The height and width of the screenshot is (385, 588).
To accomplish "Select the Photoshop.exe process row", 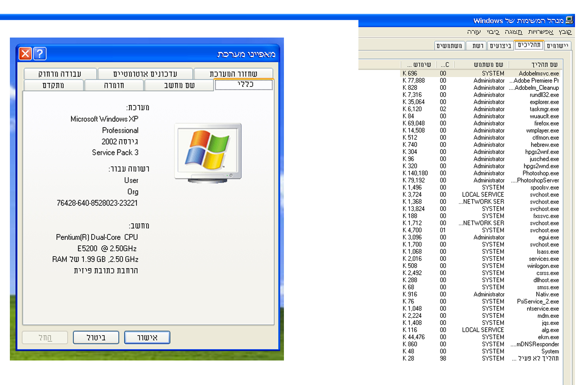I will [x=540, y=173].
